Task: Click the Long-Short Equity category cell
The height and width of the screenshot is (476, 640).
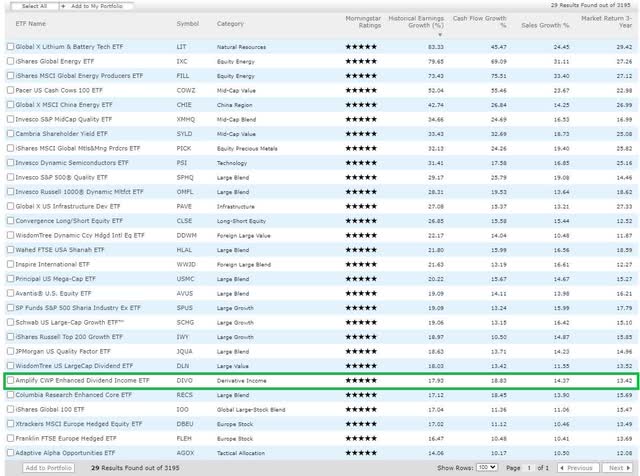Action: (241, 221)
